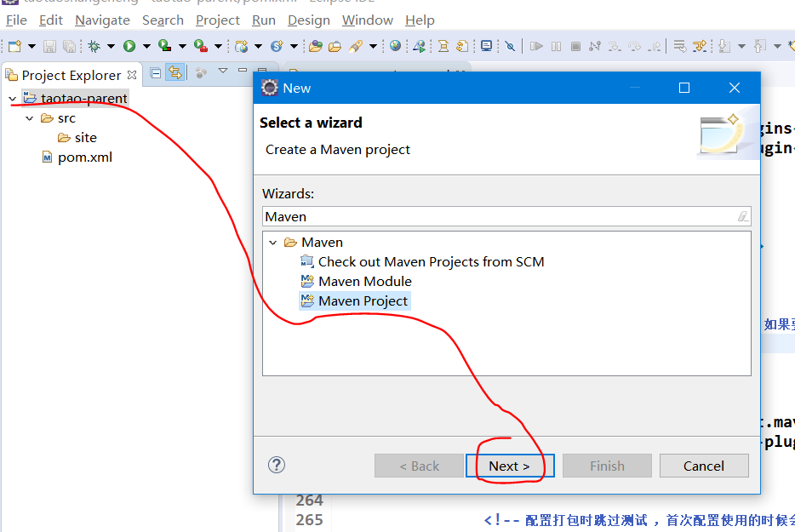Click the Open Console monitor icon
The width and height of the screenshot is (795, 532).
click(x=486, y=46)
